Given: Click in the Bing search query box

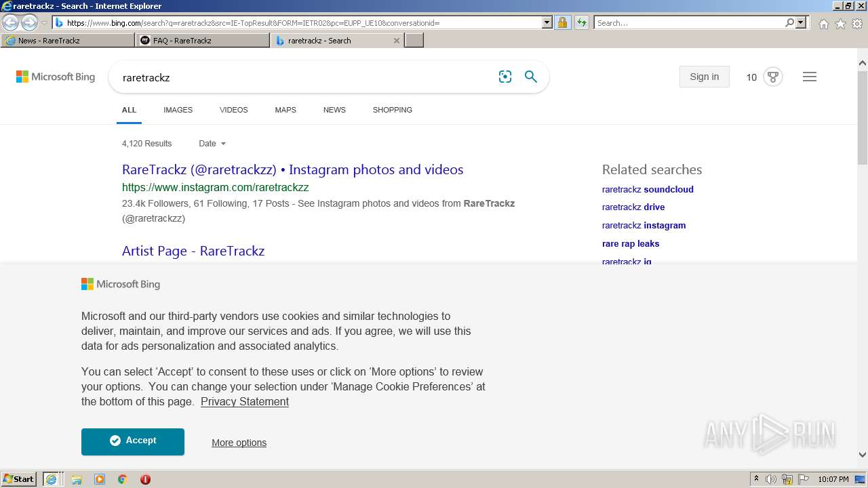Looking at the screenshot, I should click(x=305, y=77).
